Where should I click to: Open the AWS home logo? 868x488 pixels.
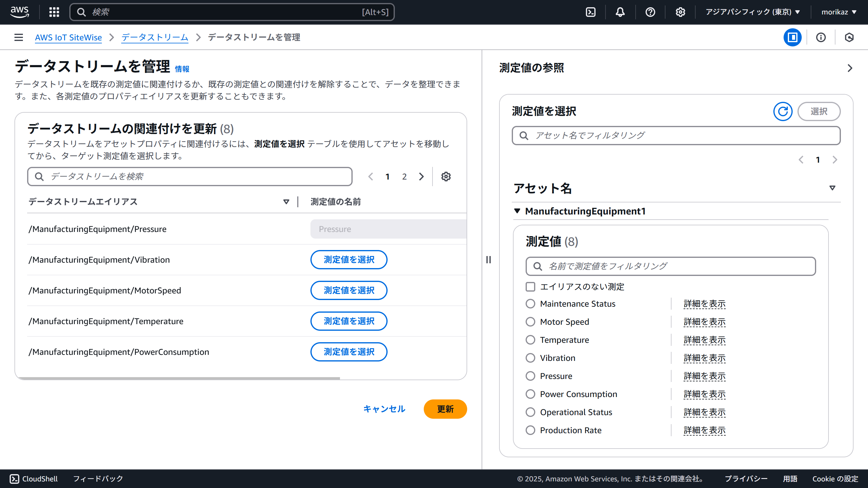click(x=20, y=12)
